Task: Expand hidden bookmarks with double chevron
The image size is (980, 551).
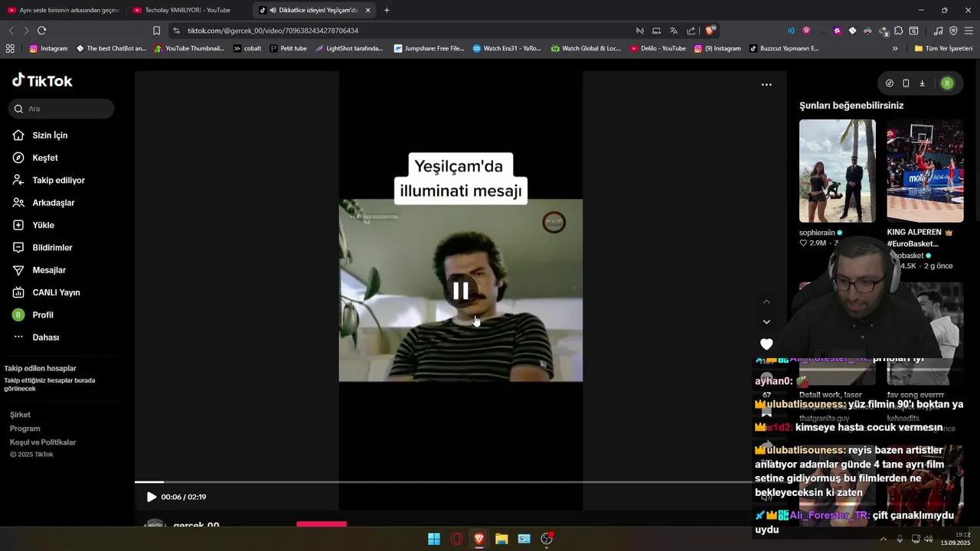Action: [895, 48]
